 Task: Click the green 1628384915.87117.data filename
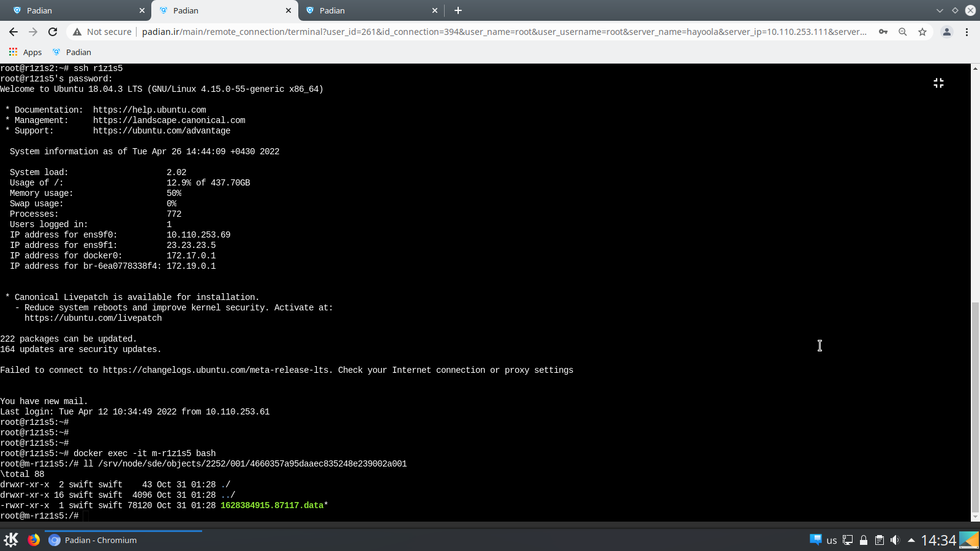pos(272,506)
